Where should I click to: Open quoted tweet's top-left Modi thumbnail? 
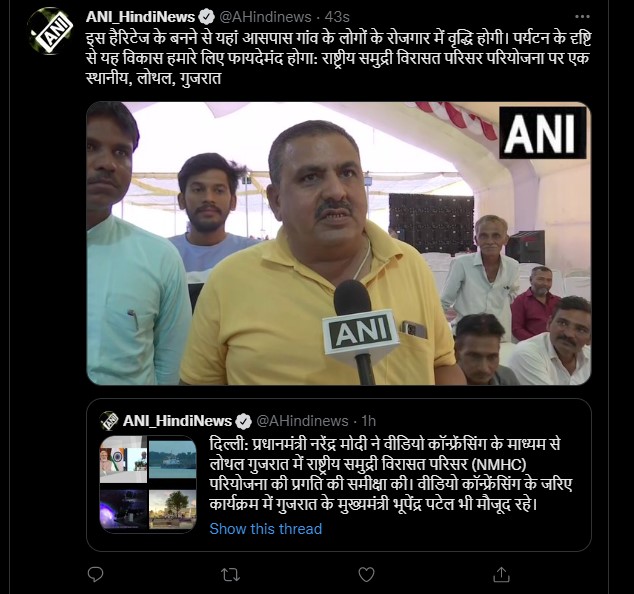click(123, 459)
